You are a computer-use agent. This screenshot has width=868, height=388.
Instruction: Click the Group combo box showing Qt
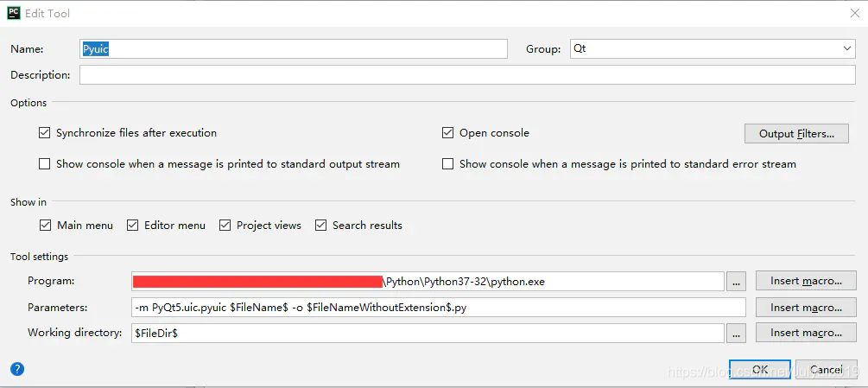pyautogui.click(x=713, y=48)
